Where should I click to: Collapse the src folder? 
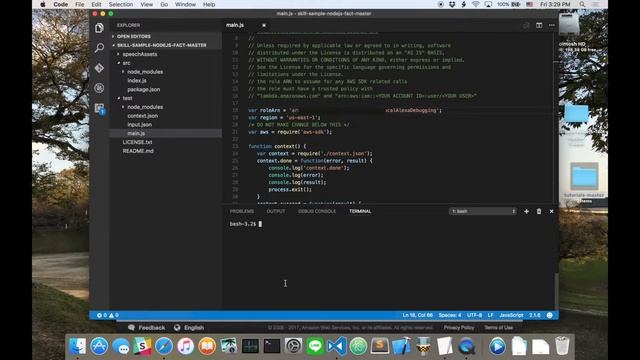127,63
